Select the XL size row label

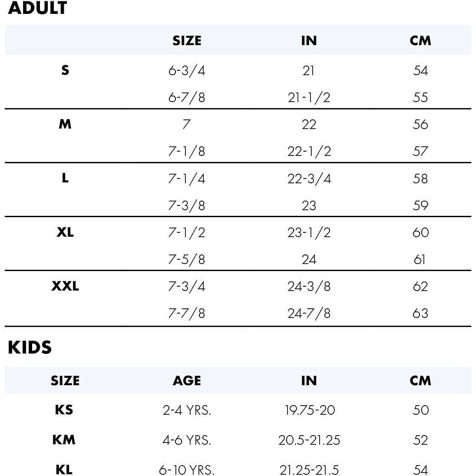point(65,232)
